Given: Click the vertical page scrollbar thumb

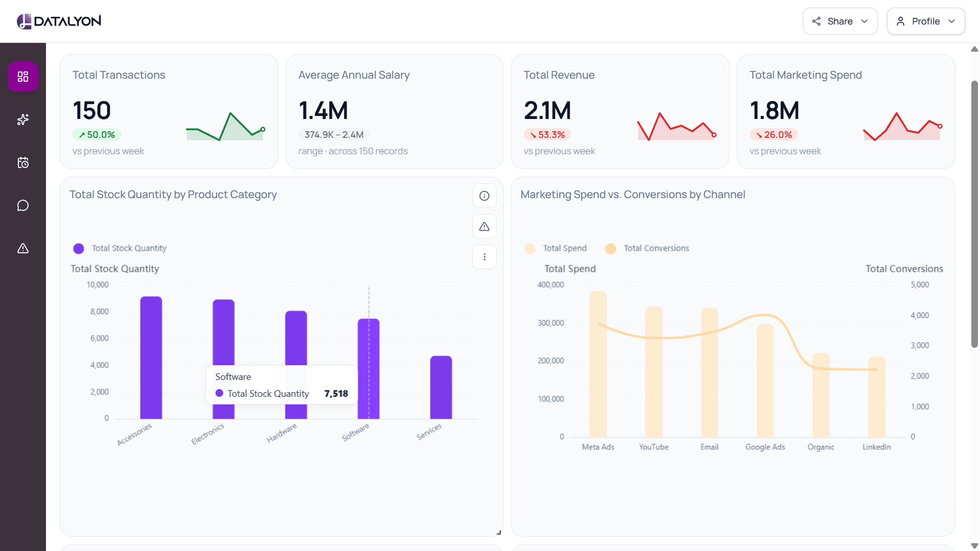Looking at the screenshot, I should pos(974,214).
